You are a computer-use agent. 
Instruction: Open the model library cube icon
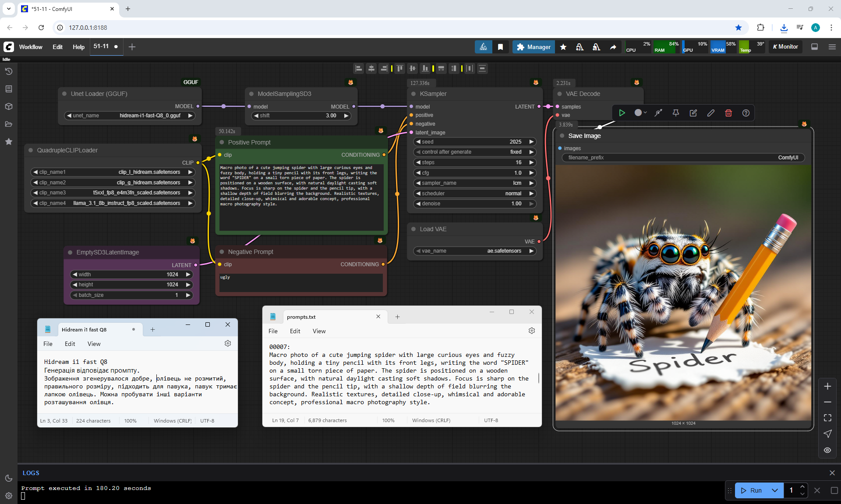coord(8,106)
